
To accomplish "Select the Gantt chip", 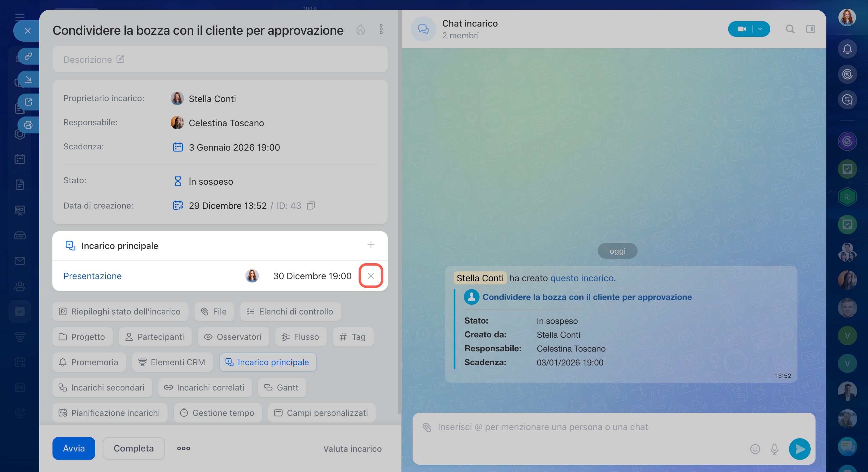I will point(282,388).
